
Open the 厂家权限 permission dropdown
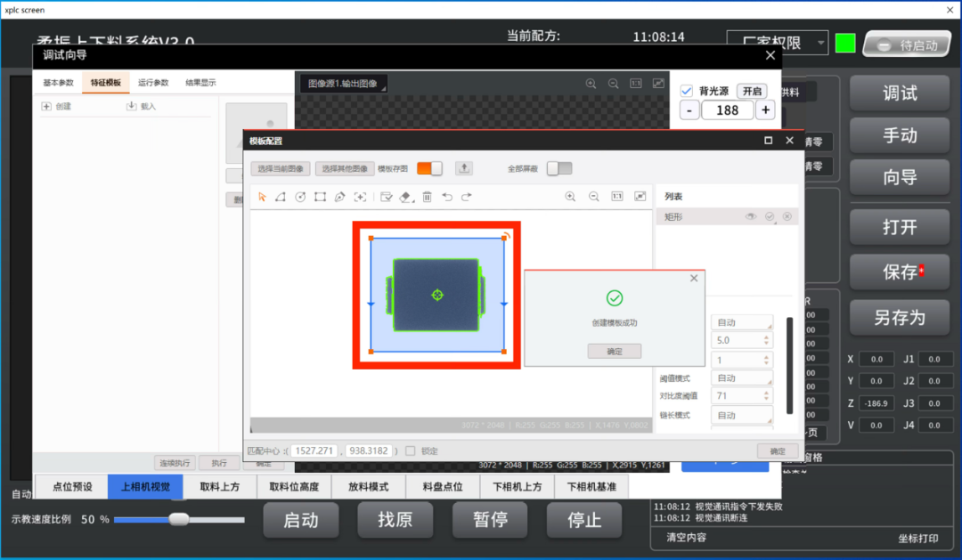tap(777, 43)
